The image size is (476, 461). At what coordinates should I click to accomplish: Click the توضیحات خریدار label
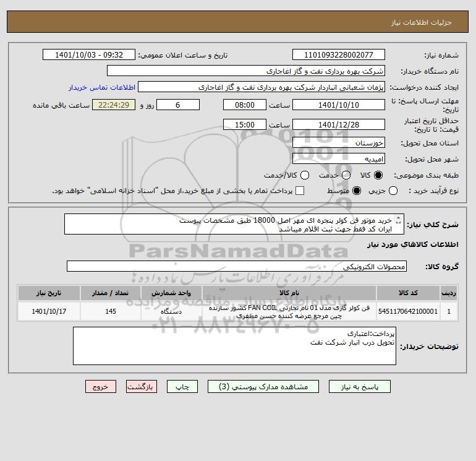click(x=429, y=347)
